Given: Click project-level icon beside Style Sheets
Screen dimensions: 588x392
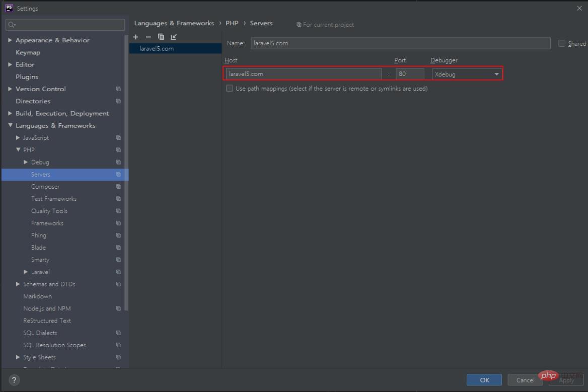Looking at the screenshot, I should [118, 357].
